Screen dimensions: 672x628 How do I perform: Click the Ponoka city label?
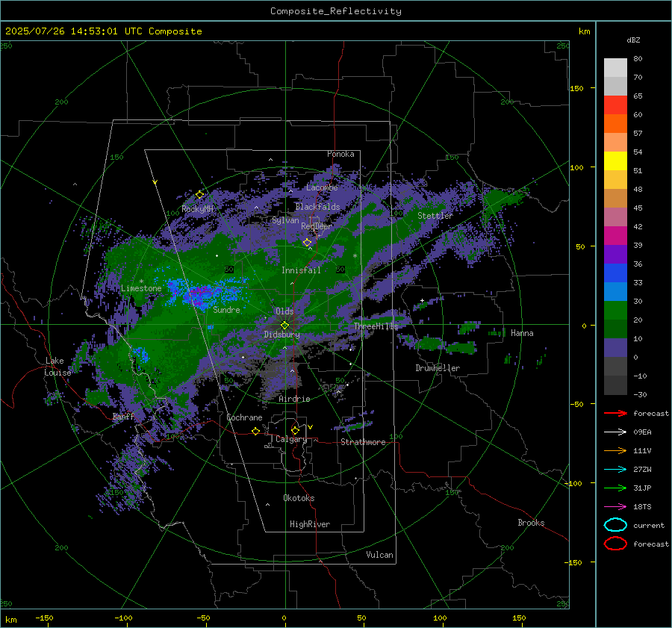[340, 154]
